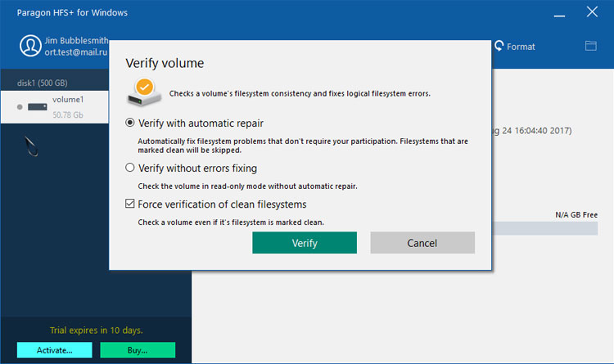Select volume1 in the disk list

[55, 107]
